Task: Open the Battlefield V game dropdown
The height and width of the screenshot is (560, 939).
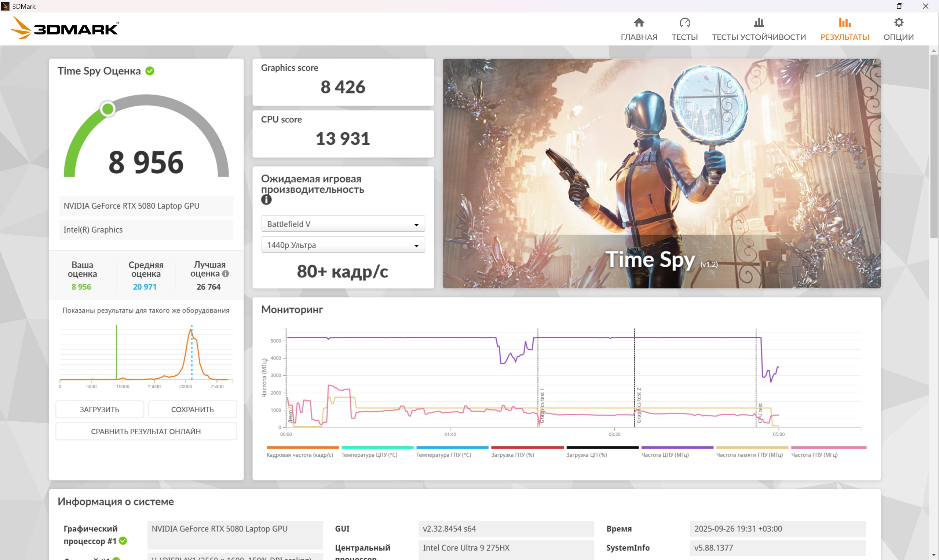Action: point(343,224)
